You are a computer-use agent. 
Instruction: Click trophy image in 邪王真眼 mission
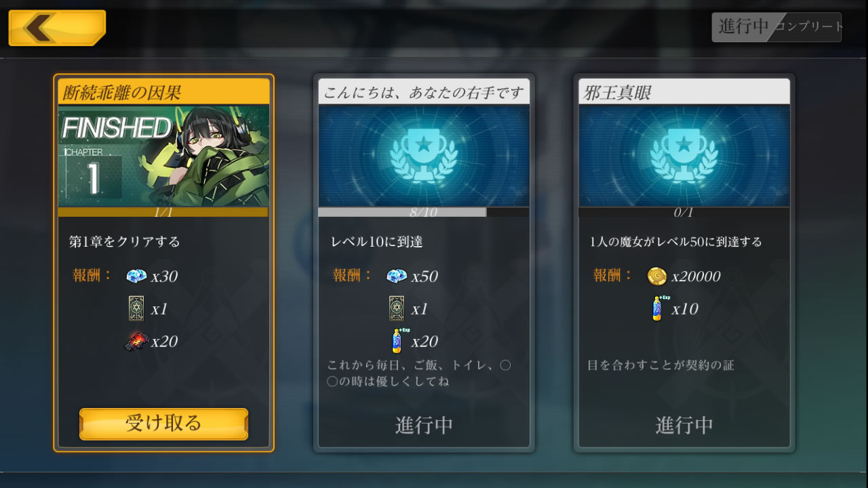[684, 156]
